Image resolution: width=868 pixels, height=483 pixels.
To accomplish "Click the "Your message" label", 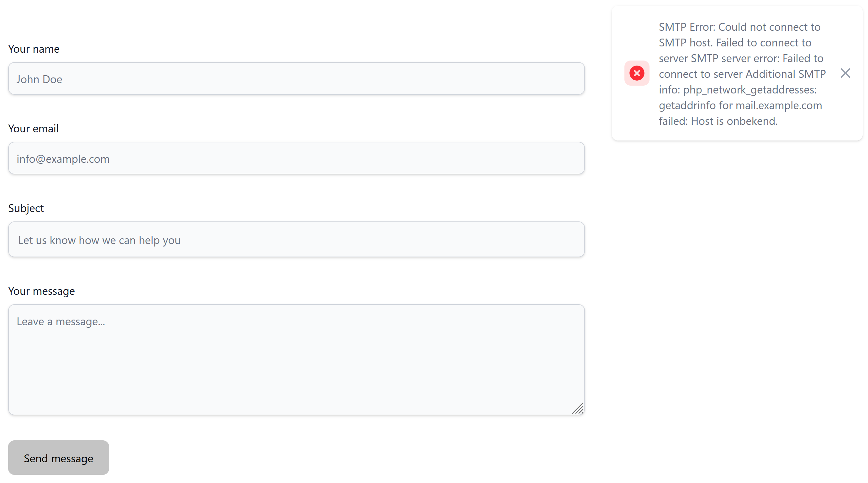I will click(x=41, y=291).
